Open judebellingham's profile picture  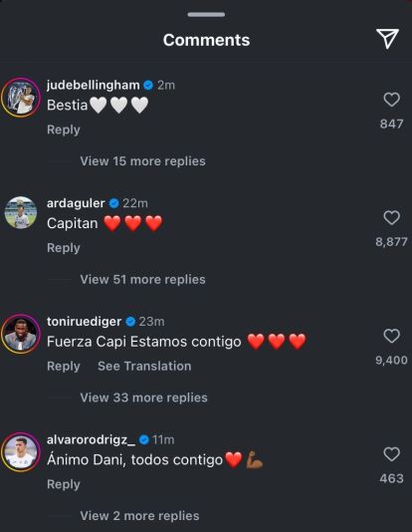(x=21, y=98)
